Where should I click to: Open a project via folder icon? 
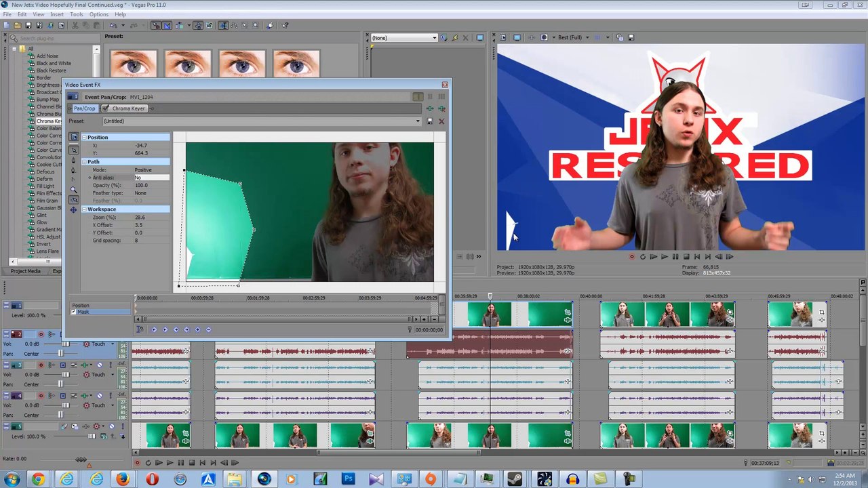pos(17,26)
